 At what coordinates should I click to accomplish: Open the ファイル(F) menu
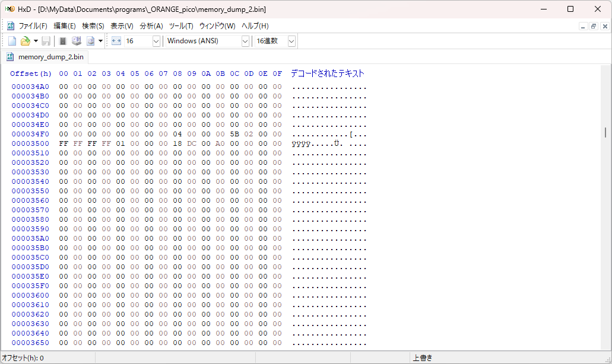[33, 26]
